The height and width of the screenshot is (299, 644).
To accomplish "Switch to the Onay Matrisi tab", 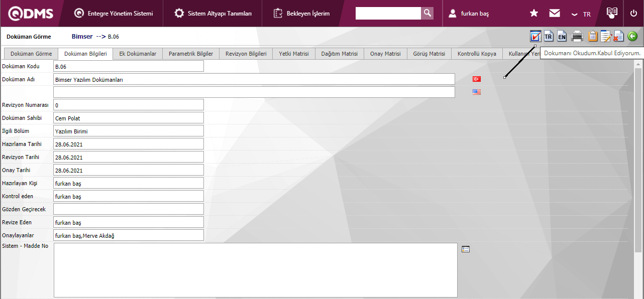I will pos(385,54).
